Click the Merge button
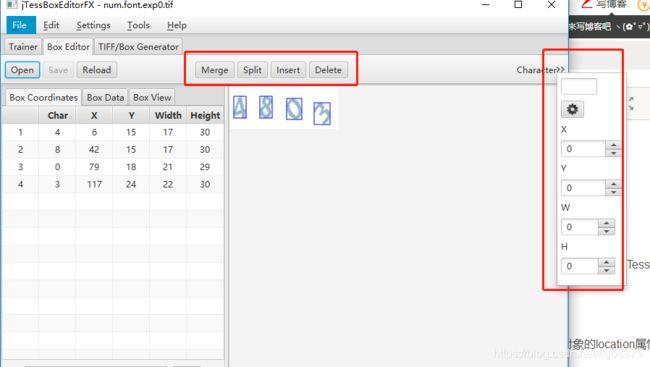Viewport: 650px width, 367px height. tap(215, 70)
